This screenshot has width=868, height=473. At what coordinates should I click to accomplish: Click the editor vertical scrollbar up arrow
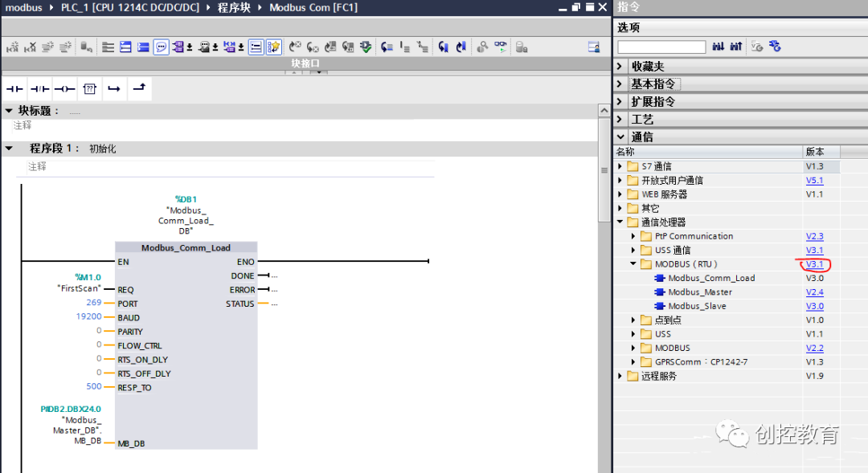click(604, 111)
